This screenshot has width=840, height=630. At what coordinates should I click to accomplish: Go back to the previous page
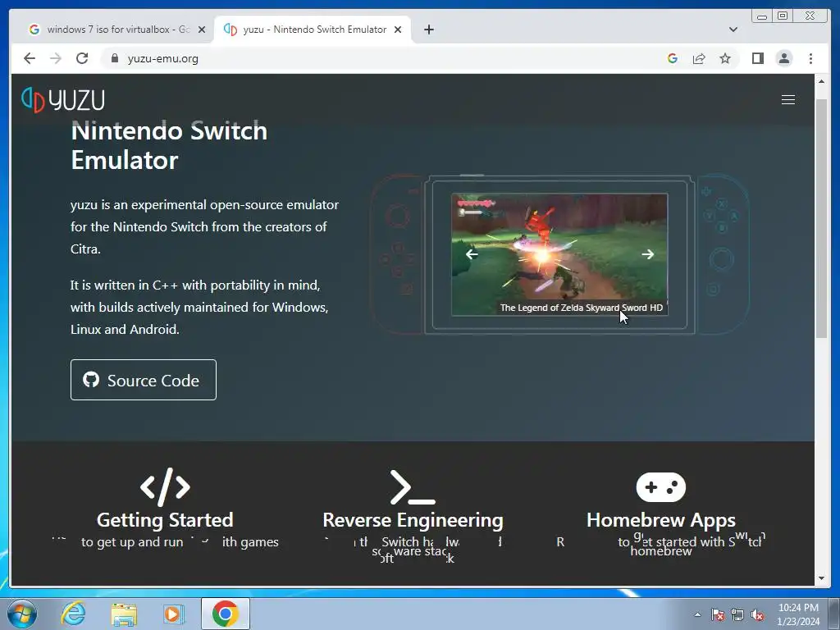[30, 58]
